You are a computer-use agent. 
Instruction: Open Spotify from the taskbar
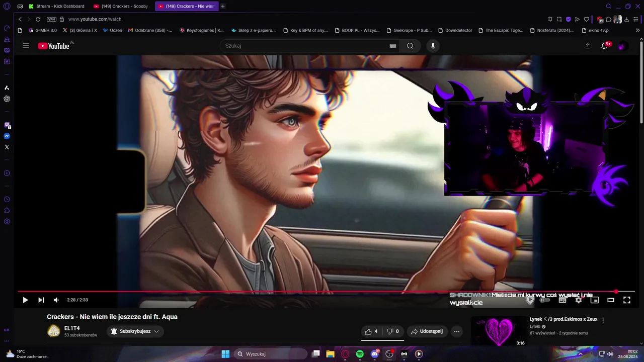click(x=360, y=354)
